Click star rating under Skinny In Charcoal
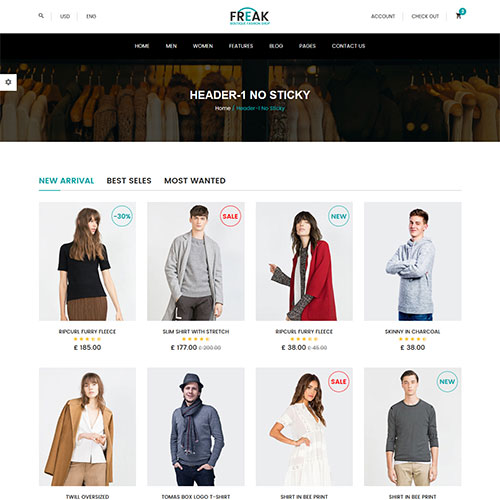This screenshot has width=500, height=500. tap(413, 339)
